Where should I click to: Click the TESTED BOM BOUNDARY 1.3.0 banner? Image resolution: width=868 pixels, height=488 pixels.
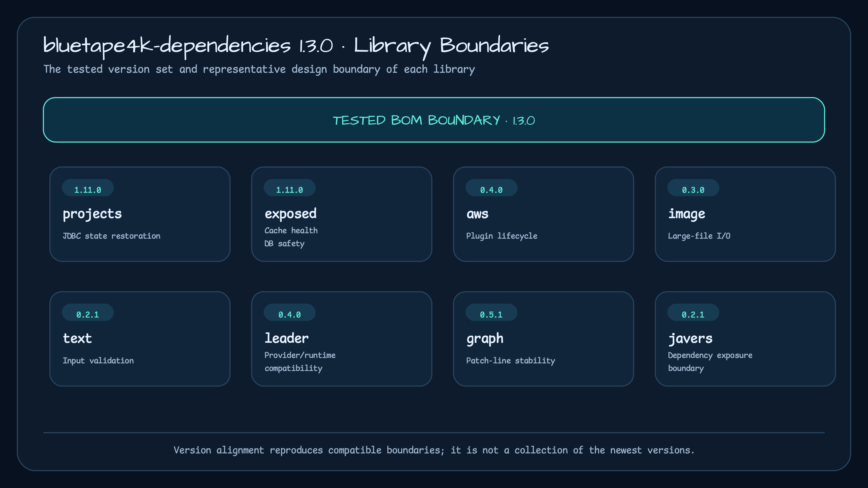point(434,120)
